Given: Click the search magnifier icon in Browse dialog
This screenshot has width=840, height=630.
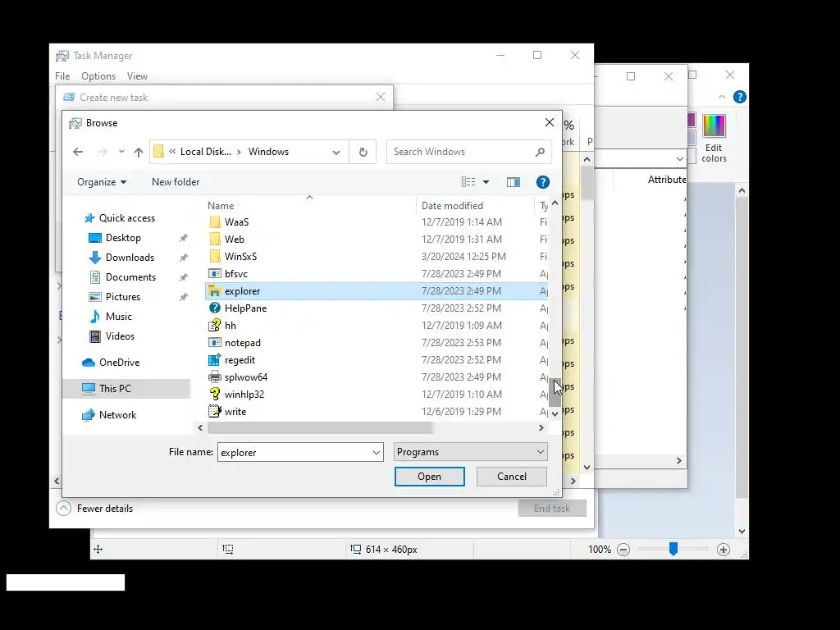Looking at the screenshot, I should [x=540, y=152].
